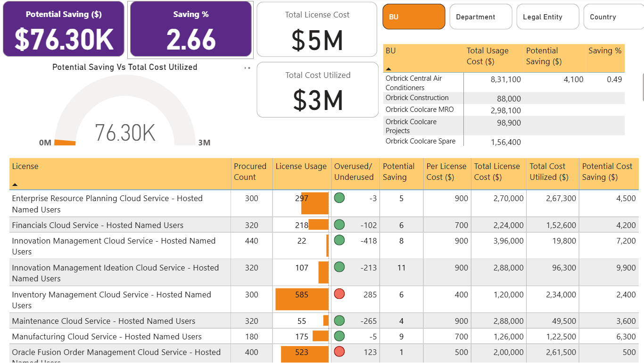
Task: Click the green status circle in the Innovation Management Ideation row
Action: point(339,267)
